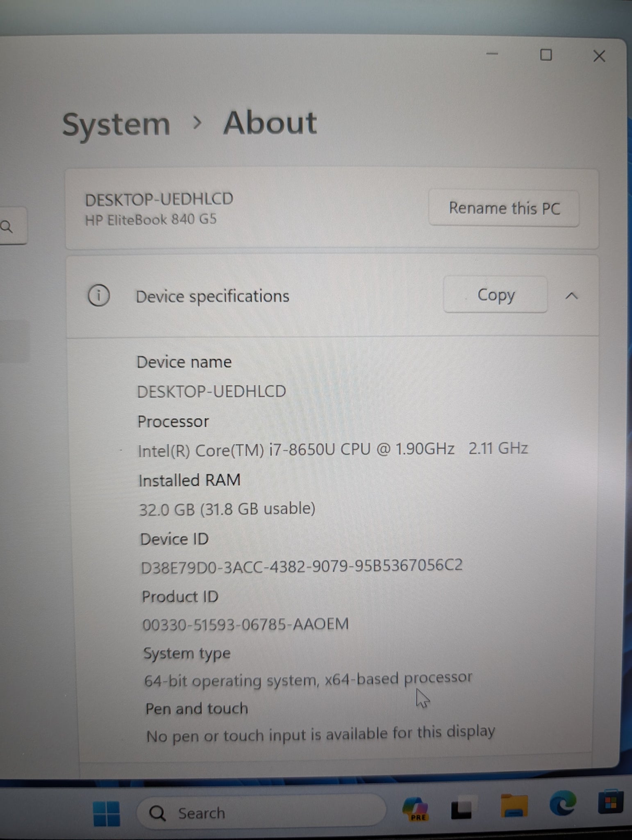Click the search magnifier in the sidebar
This screenshot has height=840, width=632.
coord(7,226)
